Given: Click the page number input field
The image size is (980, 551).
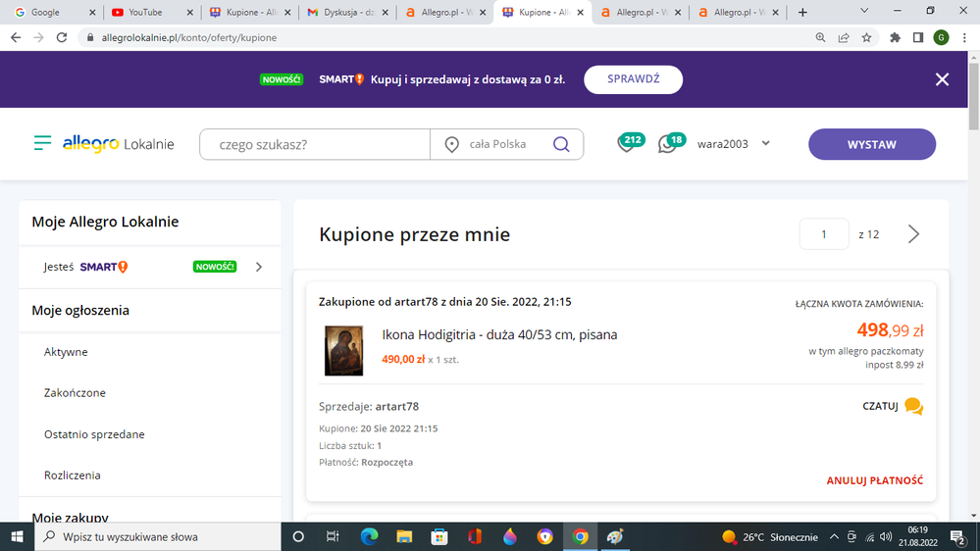Looking at the screenshot, I should point(824,234).
